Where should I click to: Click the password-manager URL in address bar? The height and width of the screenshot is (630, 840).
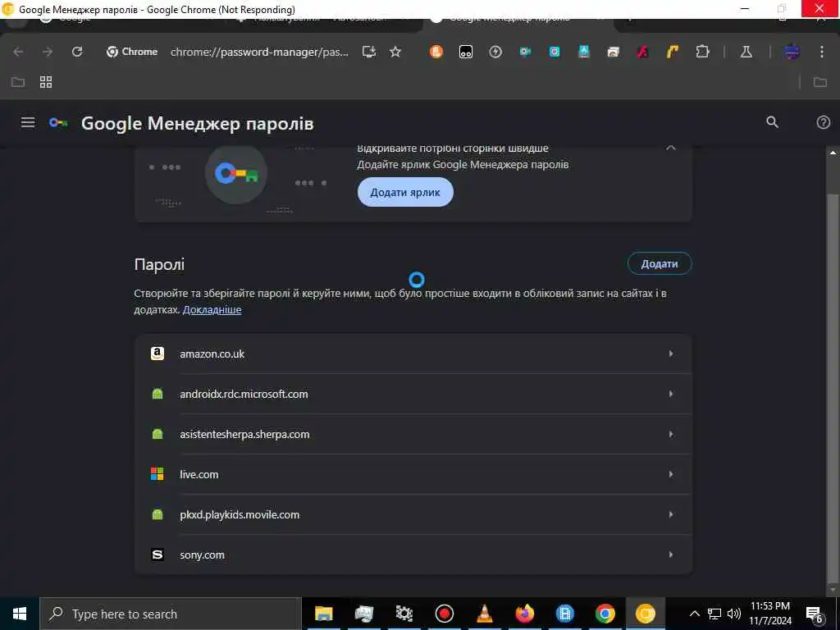[259, 52]
